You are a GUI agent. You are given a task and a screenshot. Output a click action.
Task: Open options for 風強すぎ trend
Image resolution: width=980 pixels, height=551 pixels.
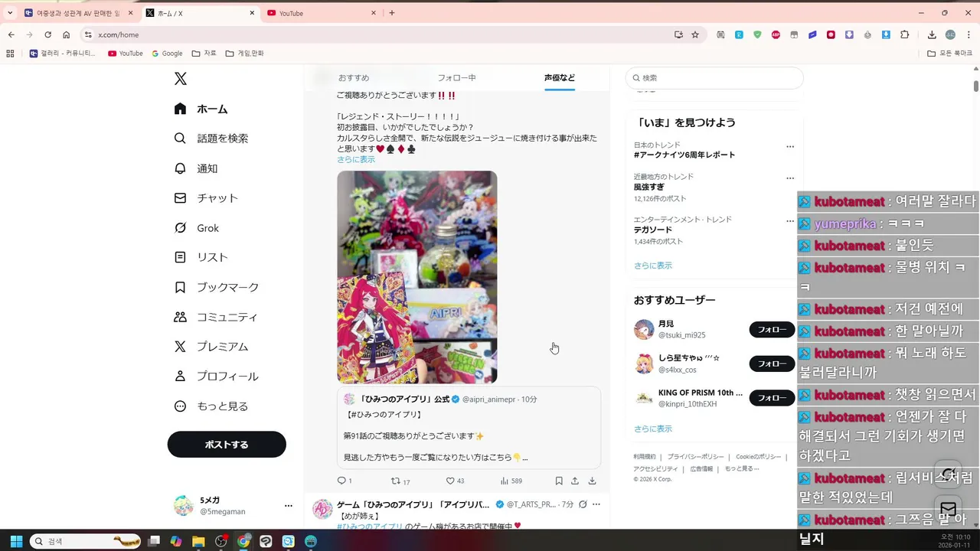click(x=790, y=178)
